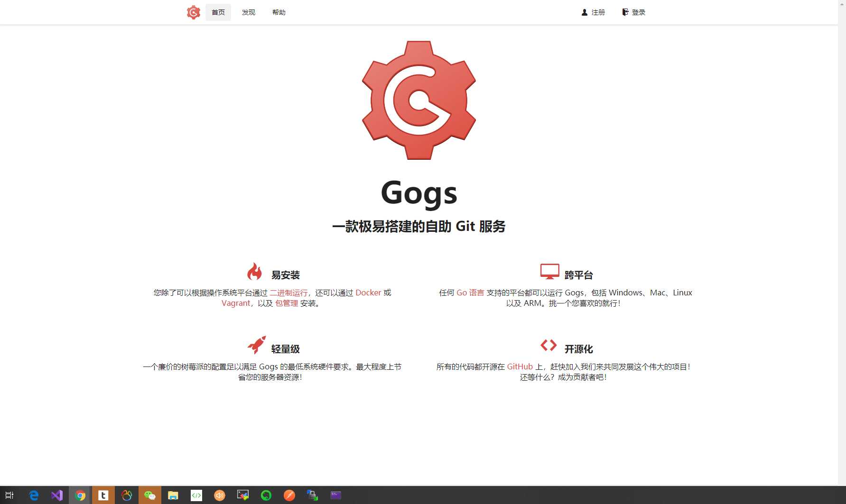This screenshot has width=846, height=504.
Task: Click the flame icon beside 易安装
Action: click(x=255, y=272)
